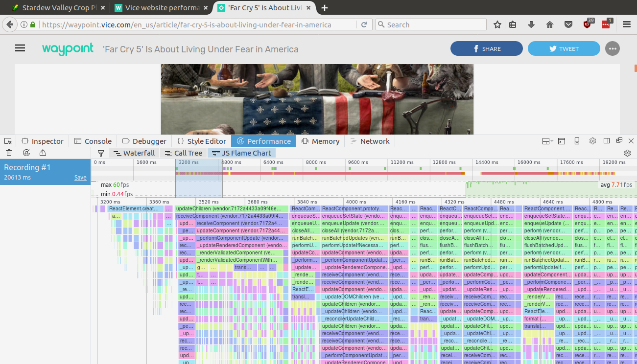The image size is (637, 364).
Task: Open the Pocket toolbar icon
Action: pos(568,24)
